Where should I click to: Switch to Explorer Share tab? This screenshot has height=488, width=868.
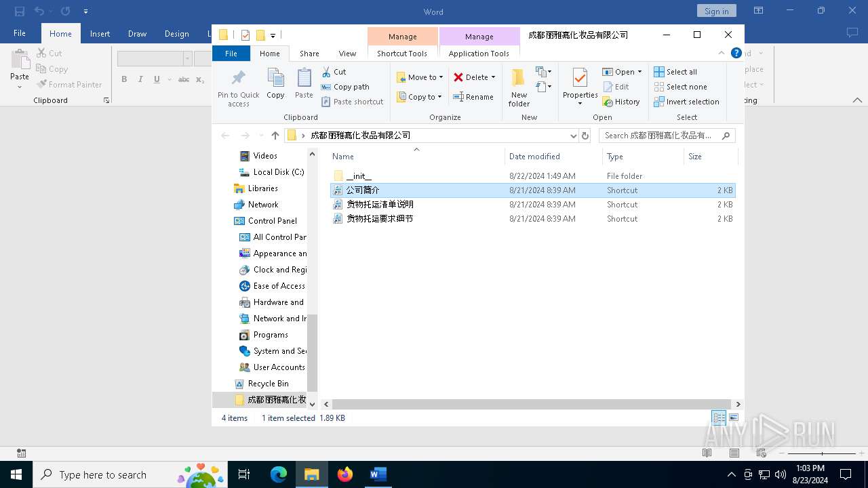click(x=309, y=54)
